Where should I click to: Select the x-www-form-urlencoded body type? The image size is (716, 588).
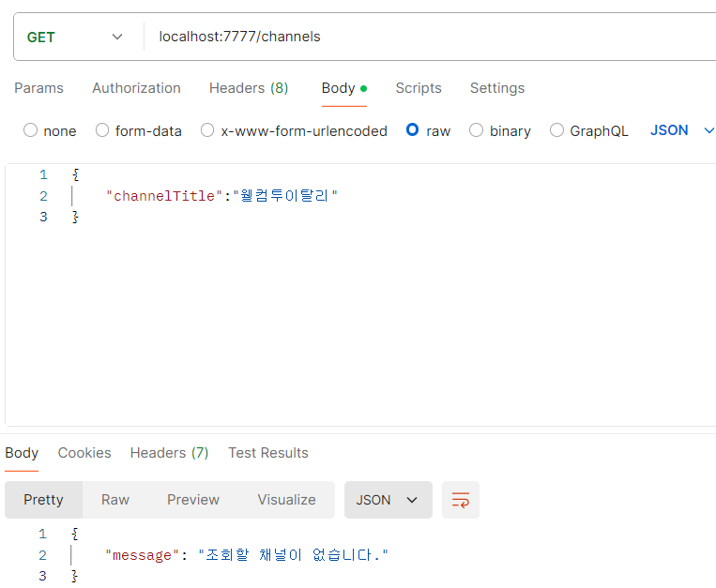click(294, 131)
